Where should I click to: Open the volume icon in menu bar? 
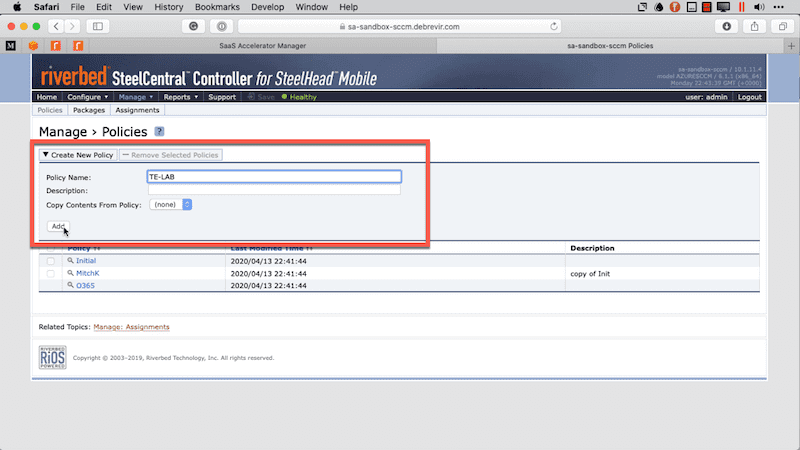pos(759,7)
